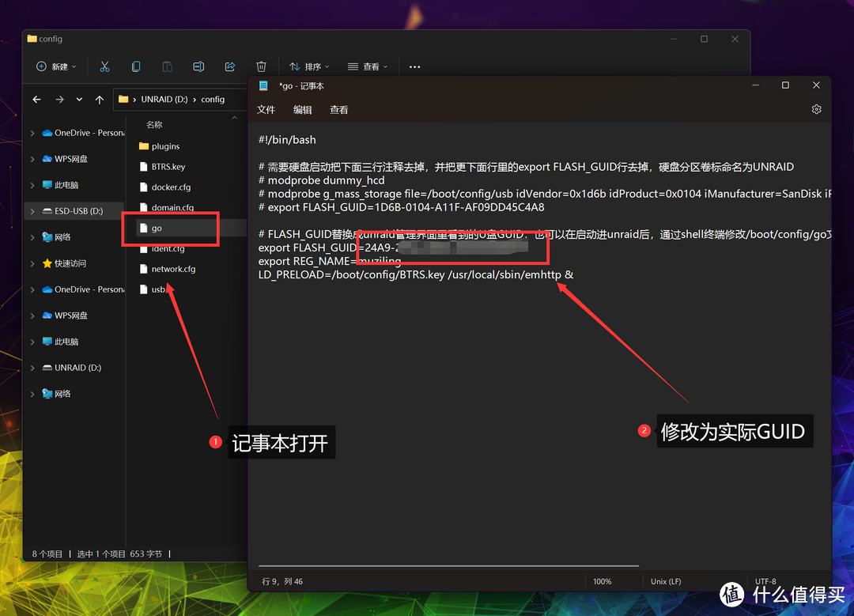Select the plugins folder
Viewport: 854px width, 616px height.
[165, 146]
